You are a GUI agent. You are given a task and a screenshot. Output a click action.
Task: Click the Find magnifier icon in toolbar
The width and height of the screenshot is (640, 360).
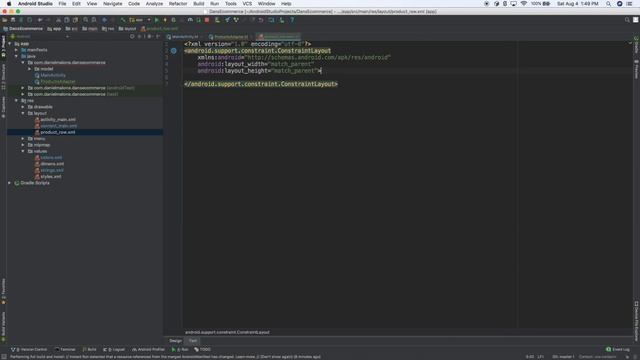[x=86, y=20]
